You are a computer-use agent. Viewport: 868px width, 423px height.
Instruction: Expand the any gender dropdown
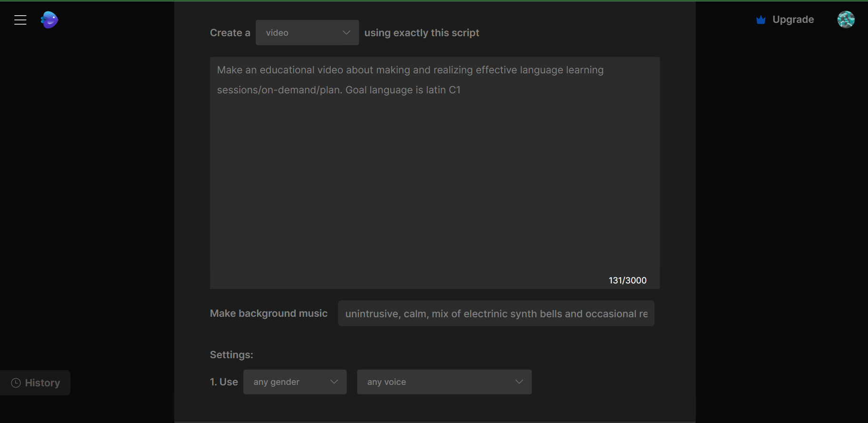click(x=295, y=382)
